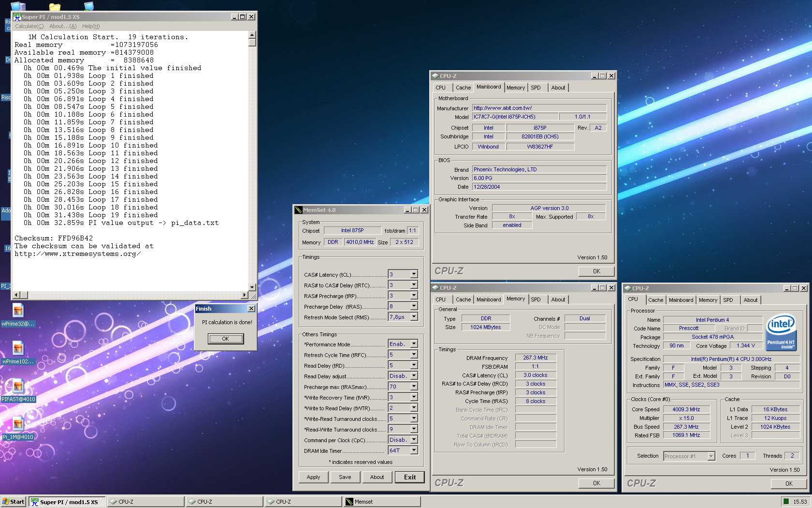Open Calculate menu in Super PI
812x508 pixels.
[29, 26]
